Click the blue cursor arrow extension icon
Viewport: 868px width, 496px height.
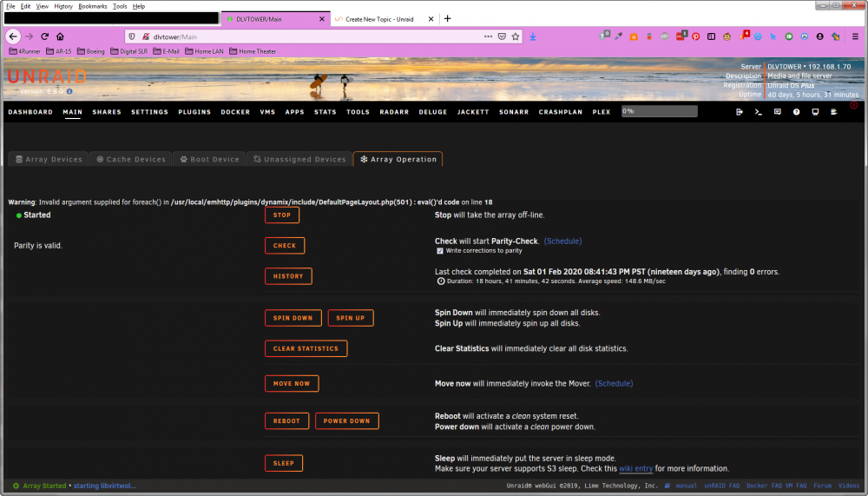pyautogui.click(x=773, y=36)
